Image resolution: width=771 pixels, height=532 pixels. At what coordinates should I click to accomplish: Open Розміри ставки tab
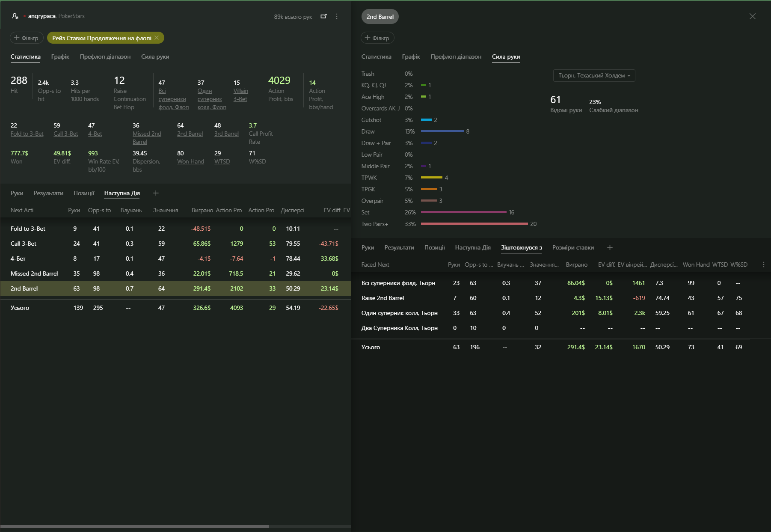point(573,247)
